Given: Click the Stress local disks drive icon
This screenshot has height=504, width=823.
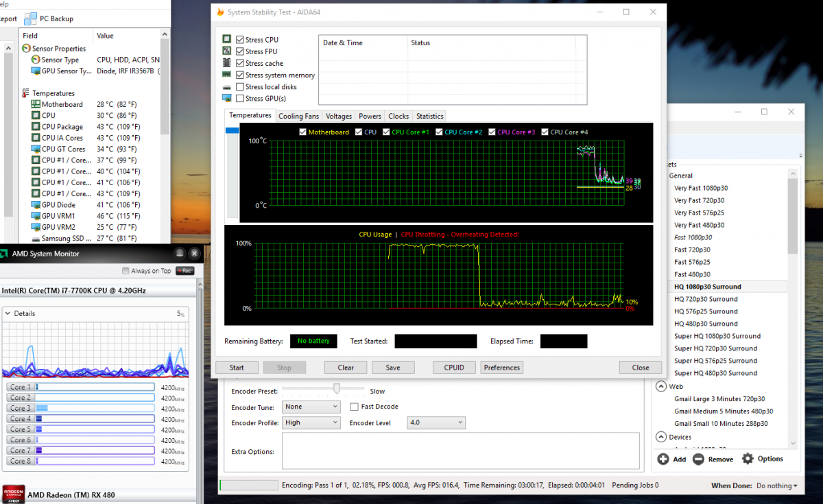Looking at the screenshot, I should (x=227, y=87).
